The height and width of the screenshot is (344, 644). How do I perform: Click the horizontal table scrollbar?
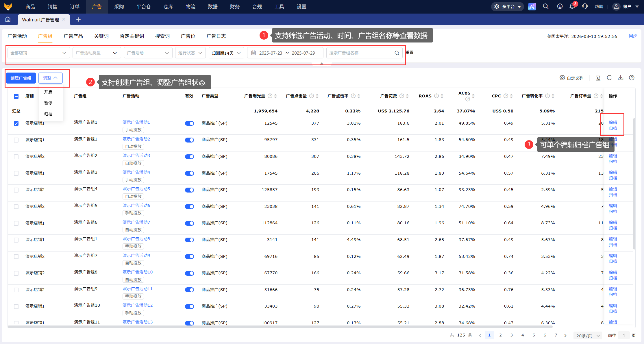[280, 327]
